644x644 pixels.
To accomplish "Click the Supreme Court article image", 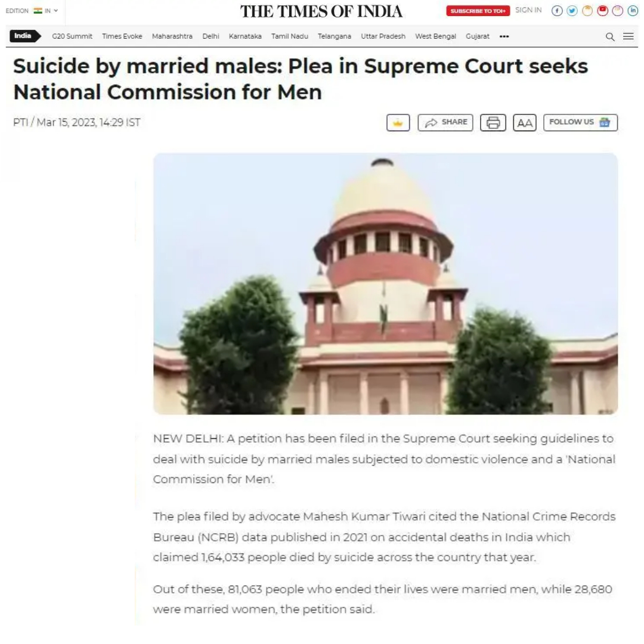I will [x=385, y=283].
